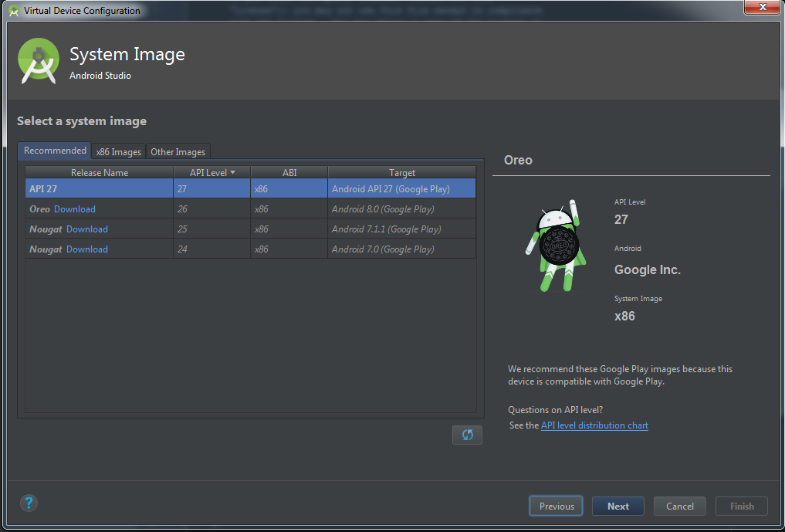Click the ABI column header
This screenshot has width=785, height=532.
[x=289, y=173]
